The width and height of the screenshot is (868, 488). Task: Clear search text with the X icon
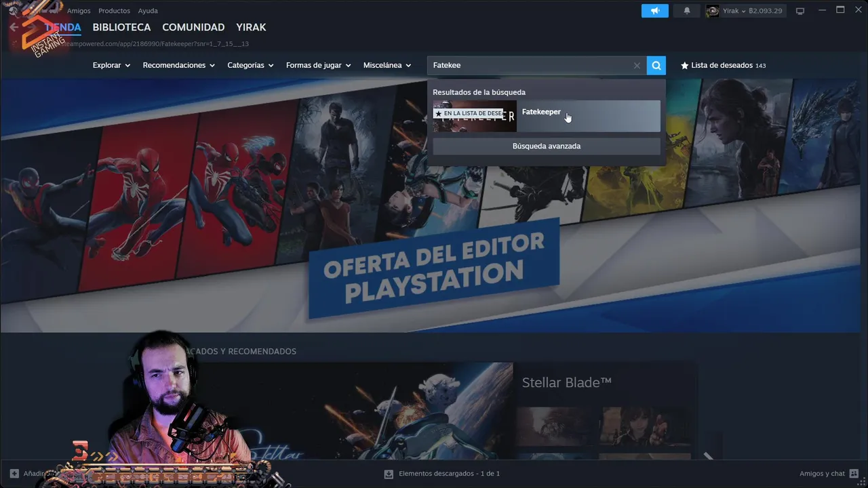click(x=637, y=66)
